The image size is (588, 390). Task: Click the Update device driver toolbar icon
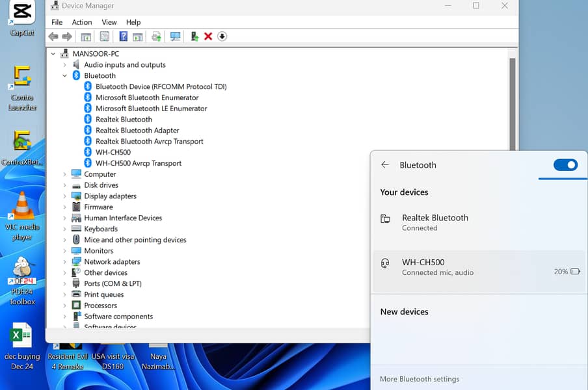click(x=156, y=36)
